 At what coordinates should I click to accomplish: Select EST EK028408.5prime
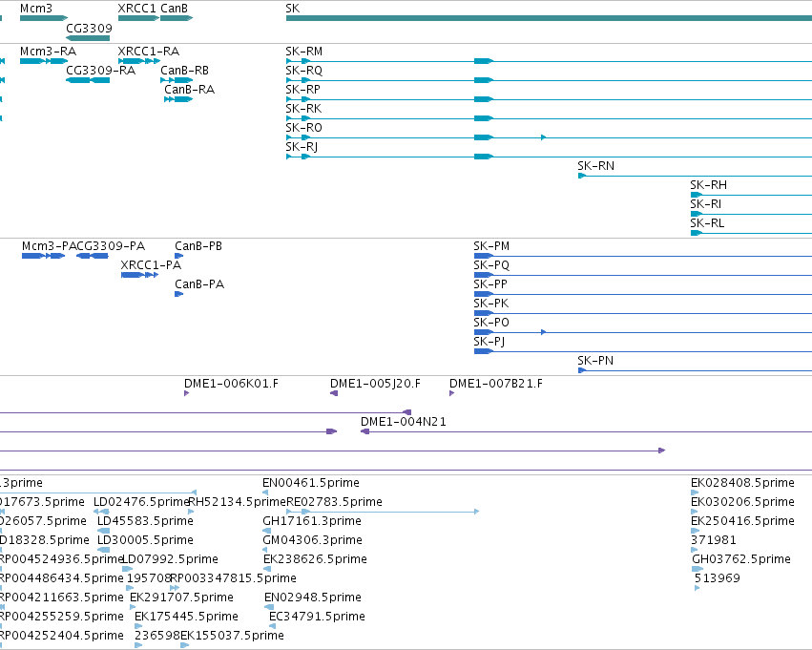tap(695, 493)
